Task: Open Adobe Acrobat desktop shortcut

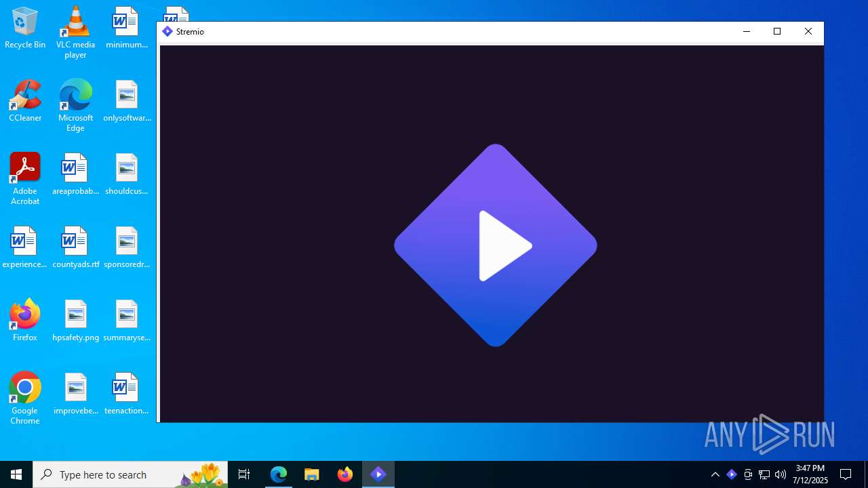Action: click(25, 179)
